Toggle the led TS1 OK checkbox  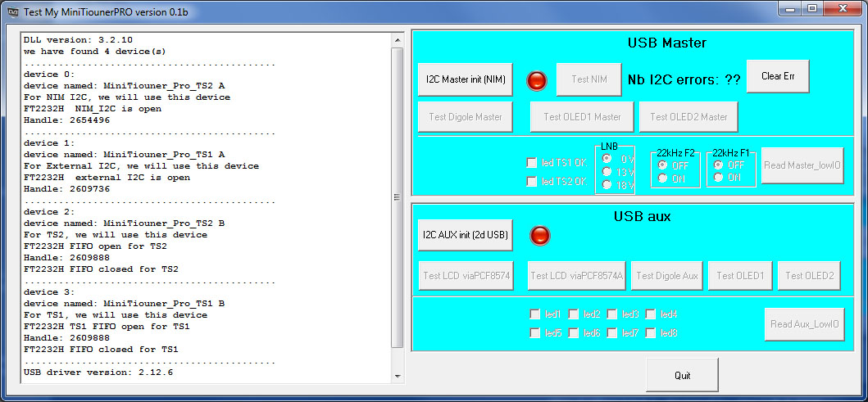[533, 162]
